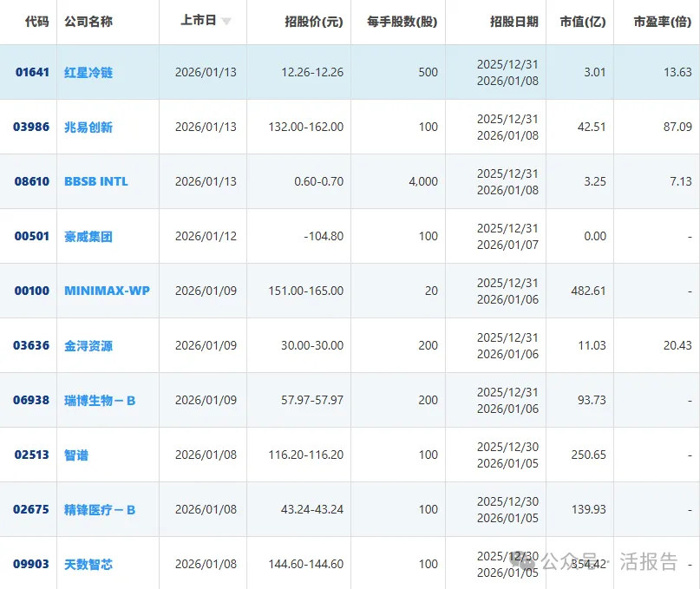
Task: Click stock code 01641
Action: point(32,72)
